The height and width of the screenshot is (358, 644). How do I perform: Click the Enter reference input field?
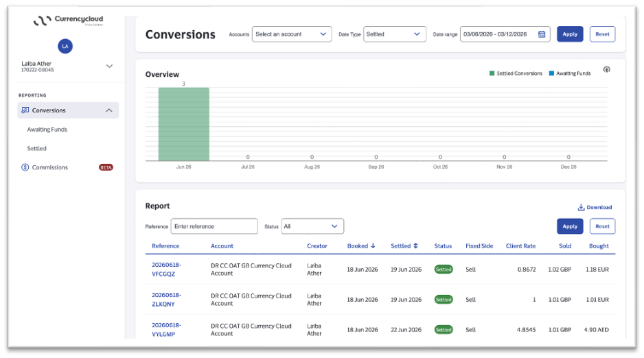click(x=214, y=226)
